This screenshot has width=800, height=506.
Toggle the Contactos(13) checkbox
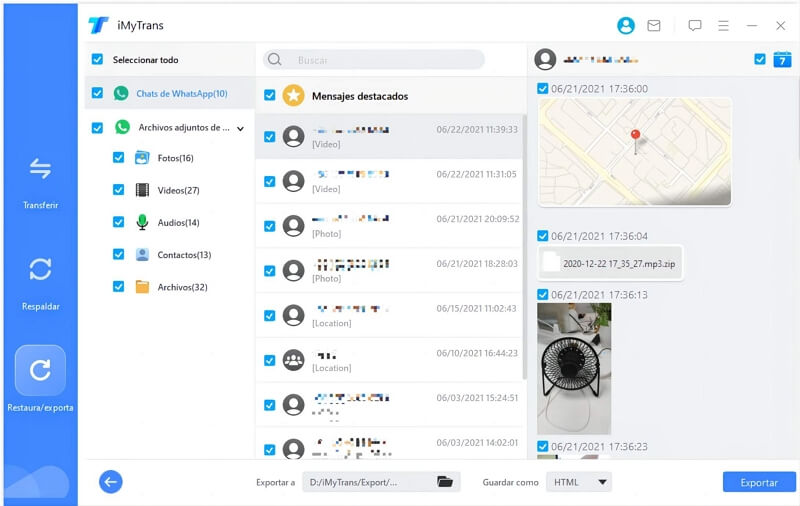(118, 254)
